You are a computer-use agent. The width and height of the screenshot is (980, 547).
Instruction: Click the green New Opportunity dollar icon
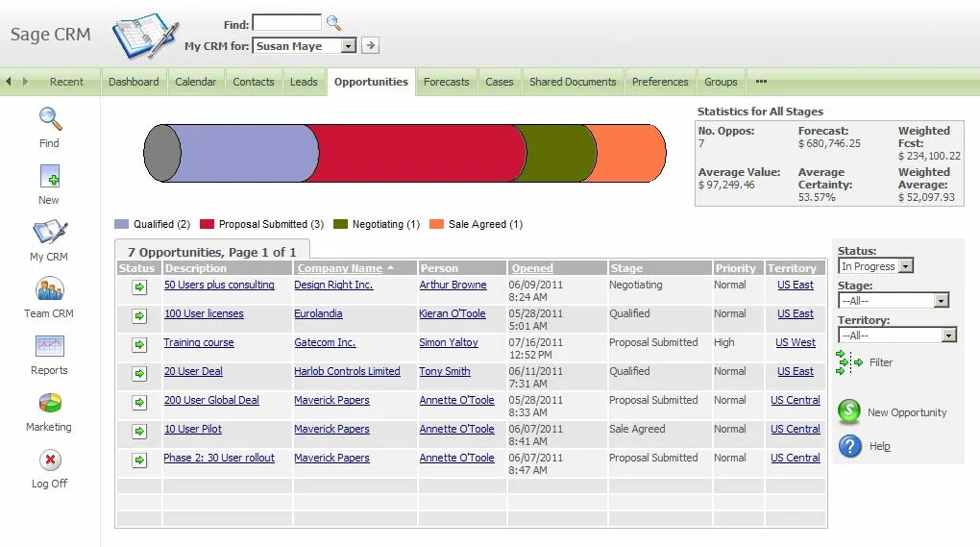click(x=849, y=412)
